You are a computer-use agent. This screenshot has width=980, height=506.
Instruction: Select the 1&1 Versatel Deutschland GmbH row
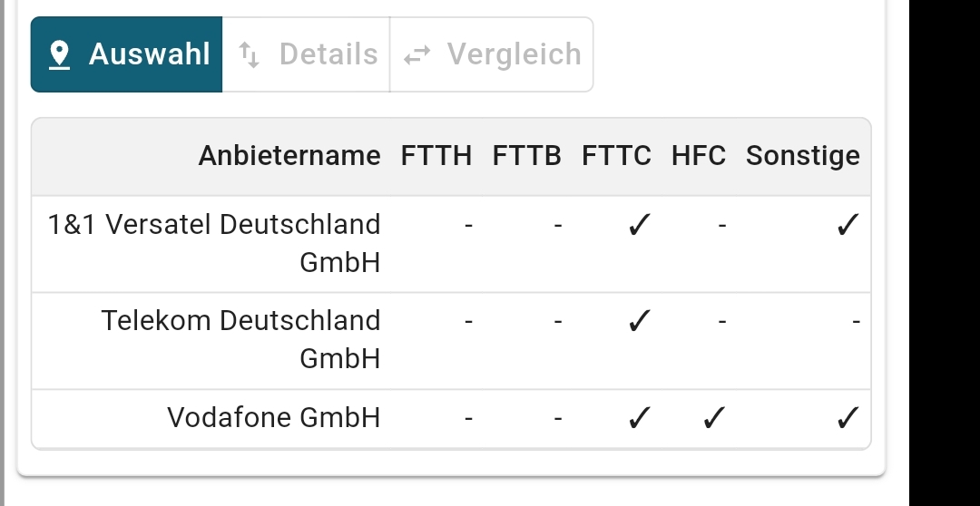click(214, 243)
